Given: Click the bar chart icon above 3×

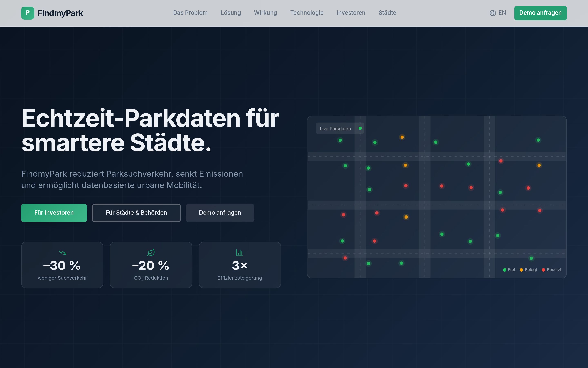Looking at the screenshot, I should (x=239, y=253).
